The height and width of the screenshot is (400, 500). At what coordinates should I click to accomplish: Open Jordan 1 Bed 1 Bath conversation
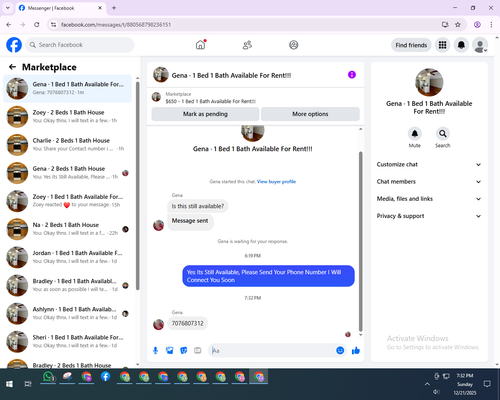[x=67, y=257]
